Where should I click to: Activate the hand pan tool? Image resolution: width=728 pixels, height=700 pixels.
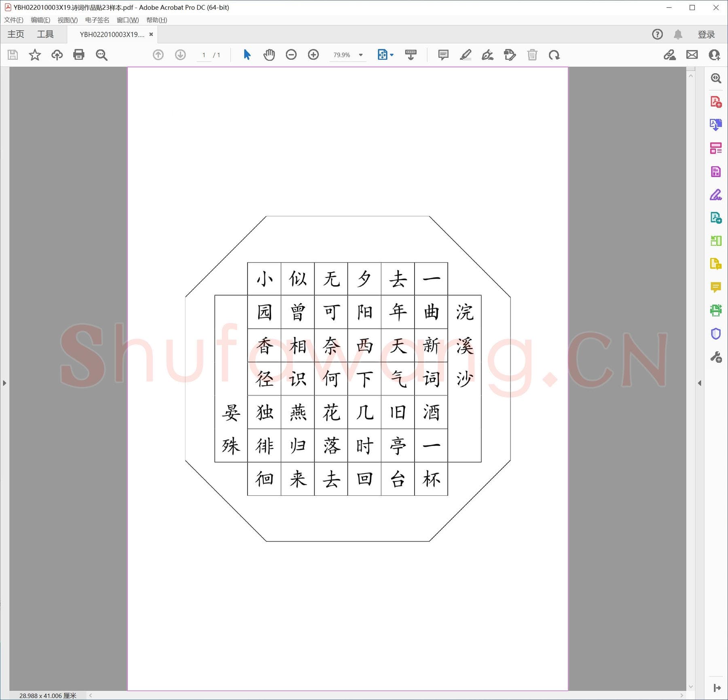click(x=269, y=55)
